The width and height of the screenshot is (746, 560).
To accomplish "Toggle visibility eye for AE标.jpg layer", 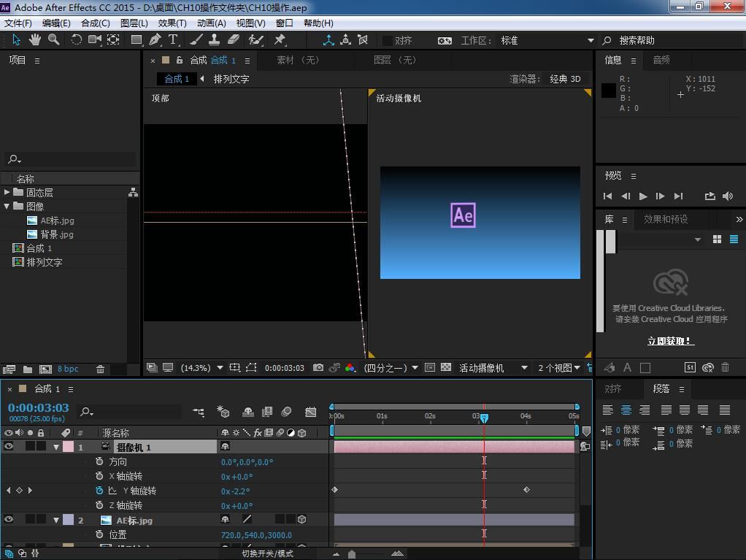I will (x=8, y=519).
